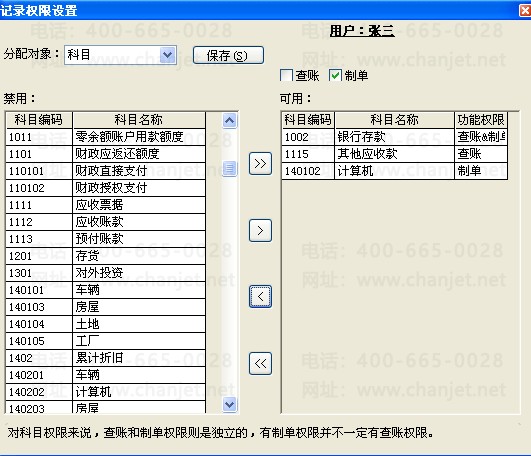
Task: Select row 140104 土地
Action: (105, 324)
